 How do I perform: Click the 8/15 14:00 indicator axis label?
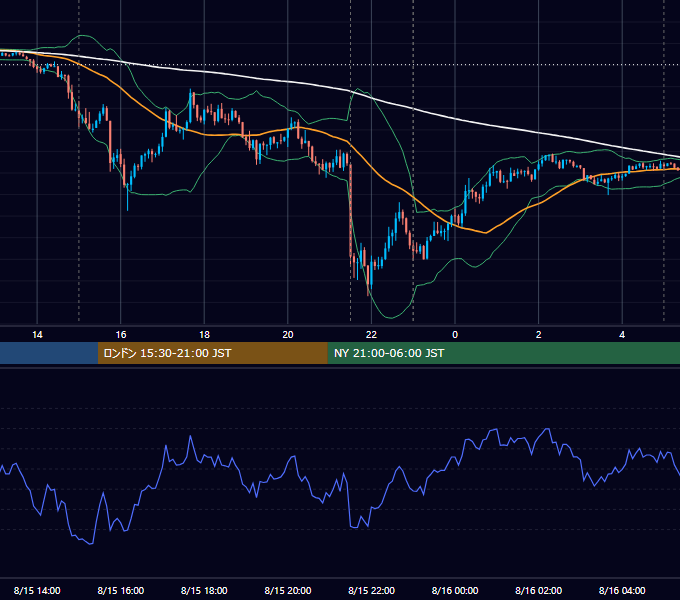[x=37, y=590]
